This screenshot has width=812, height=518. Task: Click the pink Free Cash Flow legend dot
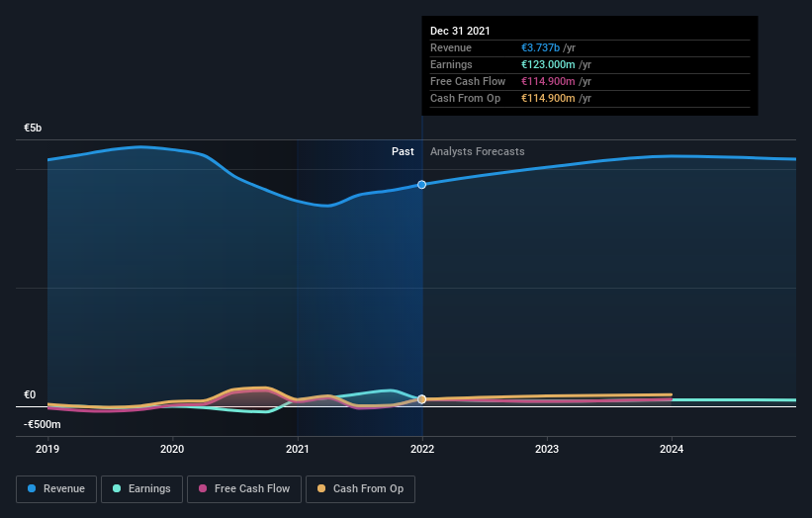tap(203, 488)
